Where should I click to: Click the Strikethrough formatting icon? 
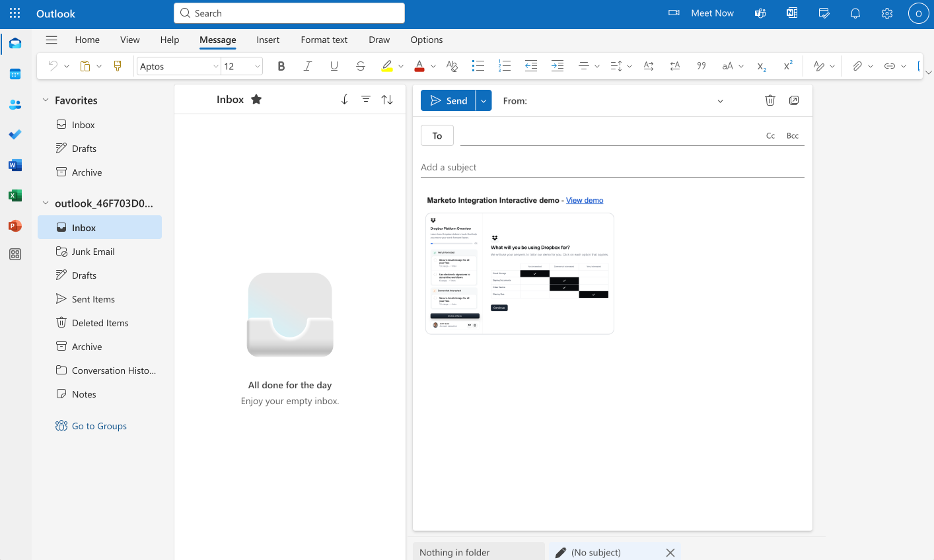[x=360, y=66]
